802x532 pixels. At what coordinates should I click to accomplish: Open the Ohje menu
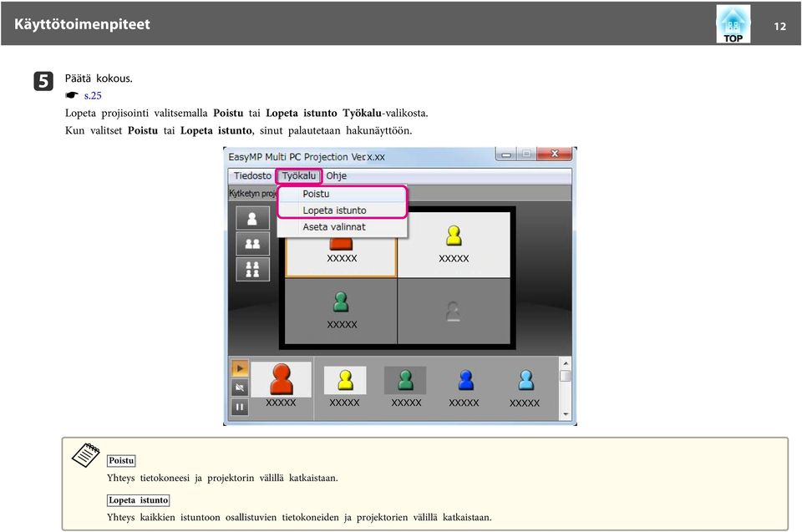point(336,176)
